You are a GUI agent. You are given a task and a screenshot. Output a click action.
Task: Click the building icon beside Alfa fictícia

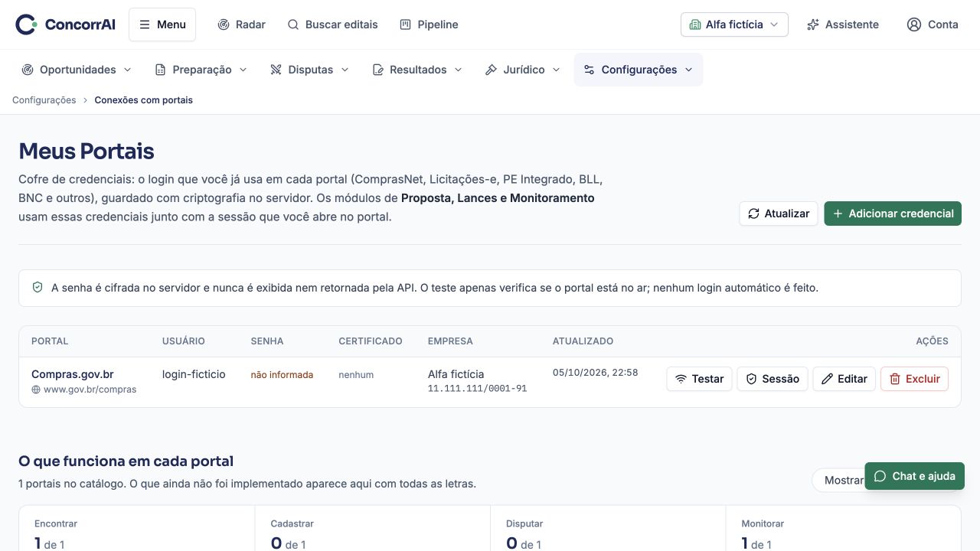[695, 24]
